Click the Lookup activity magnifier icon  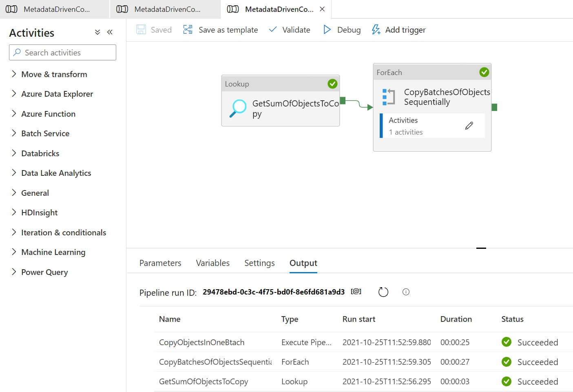pyautogui.click(x=238, y=109)
